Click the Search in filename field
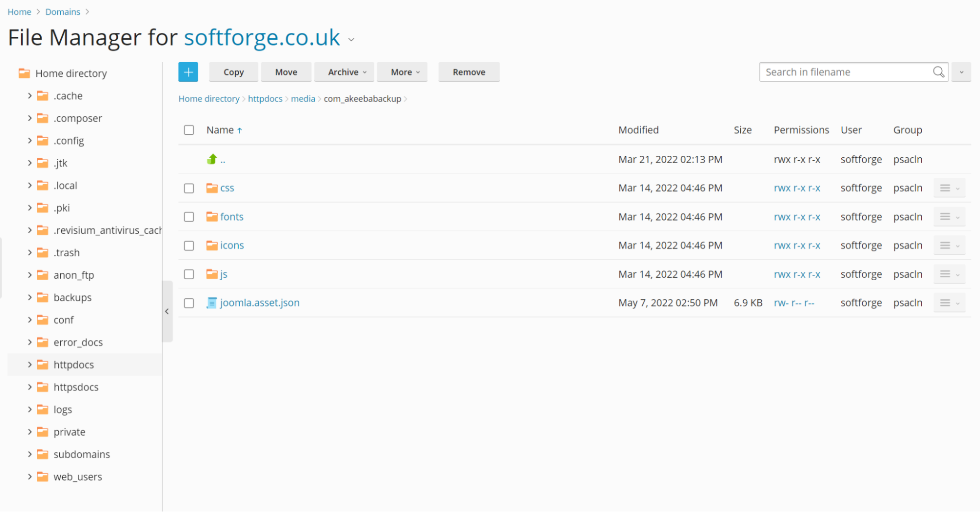The image size is (980, 512). coord(846,72)
